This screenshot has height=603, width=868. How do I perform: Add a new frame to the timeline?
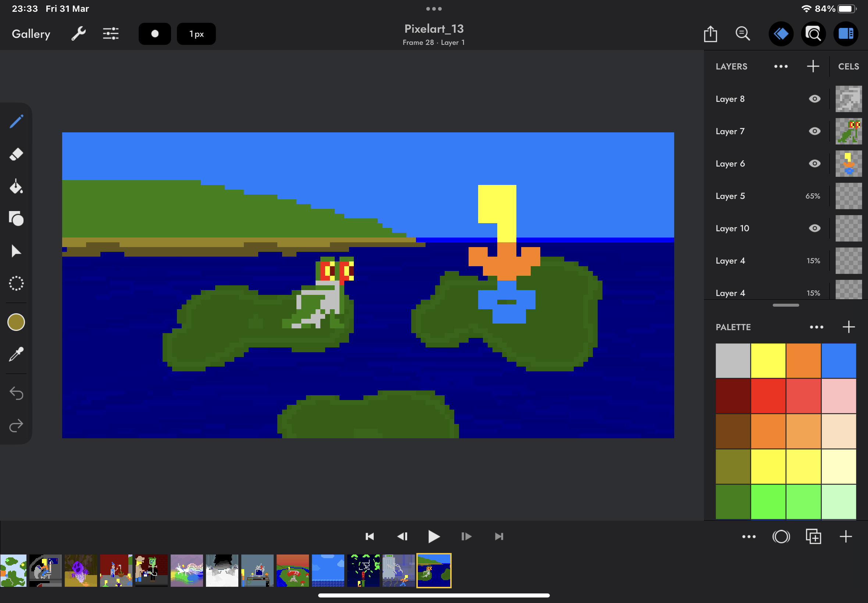point(846,536)
